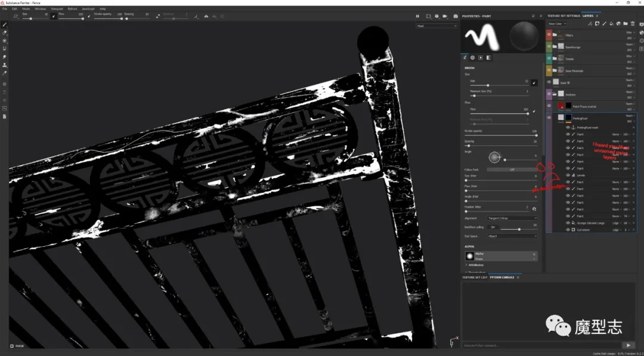Adjust Spacing slider in Properties panel
The width and height of the screenshot is (644, 356).
[x=501, y=146]
